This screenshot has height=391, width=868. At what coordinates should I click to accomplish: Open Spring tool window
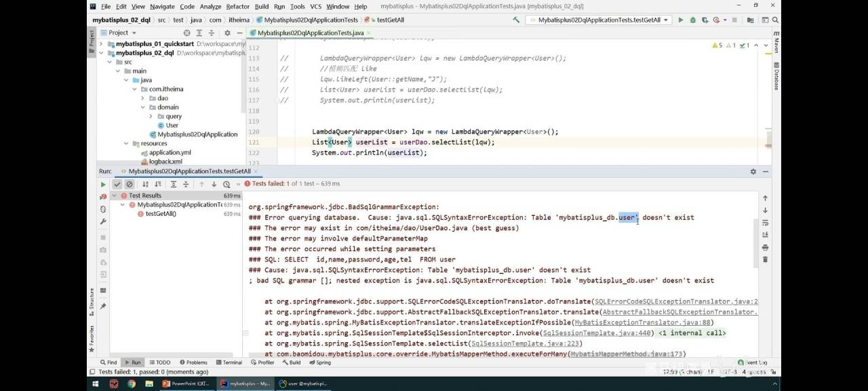[319, 362]
